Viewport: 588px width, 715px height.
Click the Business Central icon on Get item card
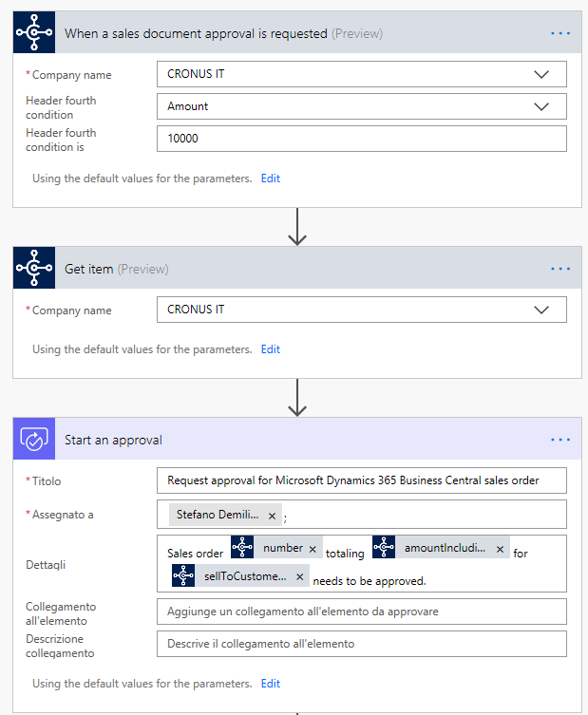tap(34, 268)
